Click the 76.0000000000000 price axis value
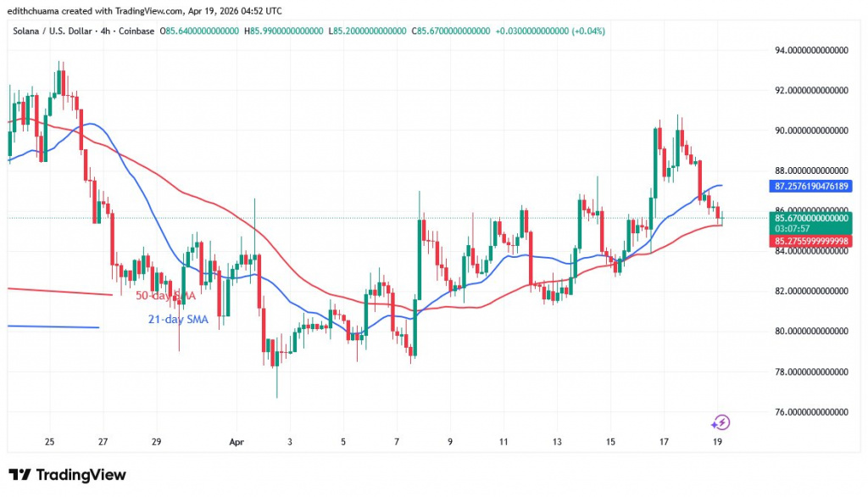868x497 pixels. 813,410
